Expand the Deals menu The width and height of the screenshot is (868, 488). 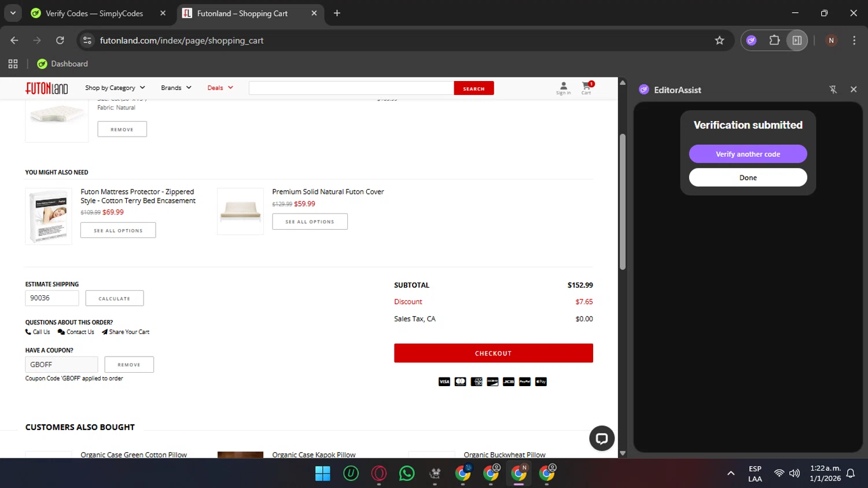pyautogui.click(x=220, y=88)
